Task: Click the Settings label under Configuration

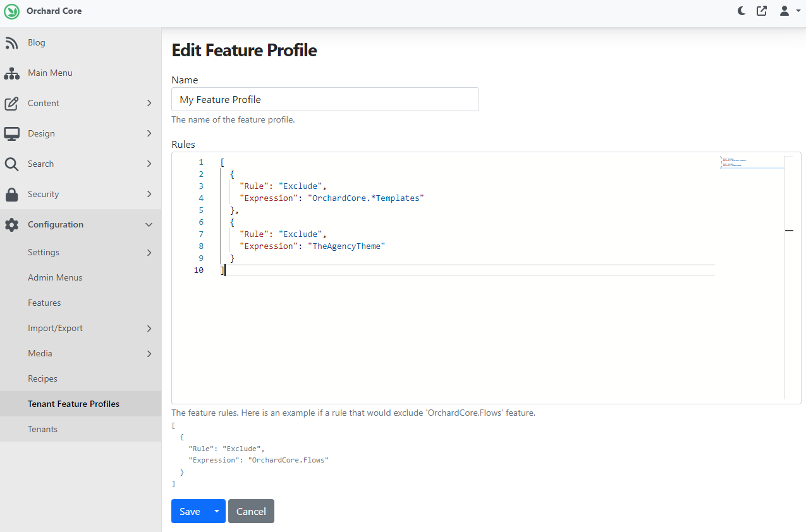Action: [44, 252]
